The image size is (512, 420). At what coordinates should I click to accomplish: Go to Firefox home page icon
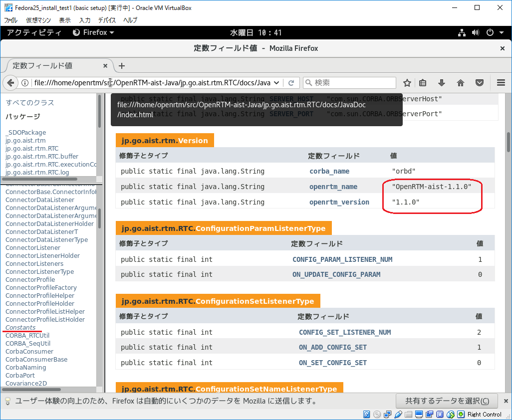461,83
